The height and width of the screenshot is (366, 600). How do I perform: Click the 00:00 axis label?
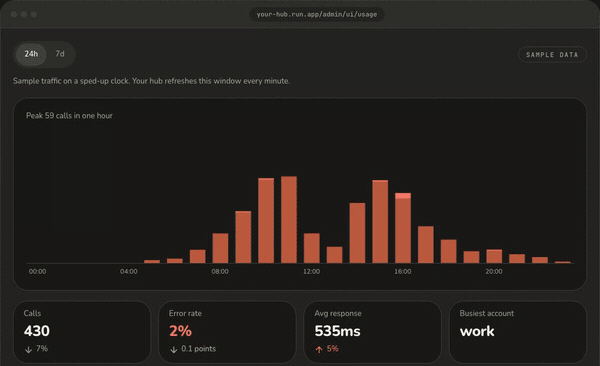coord(38,271)
